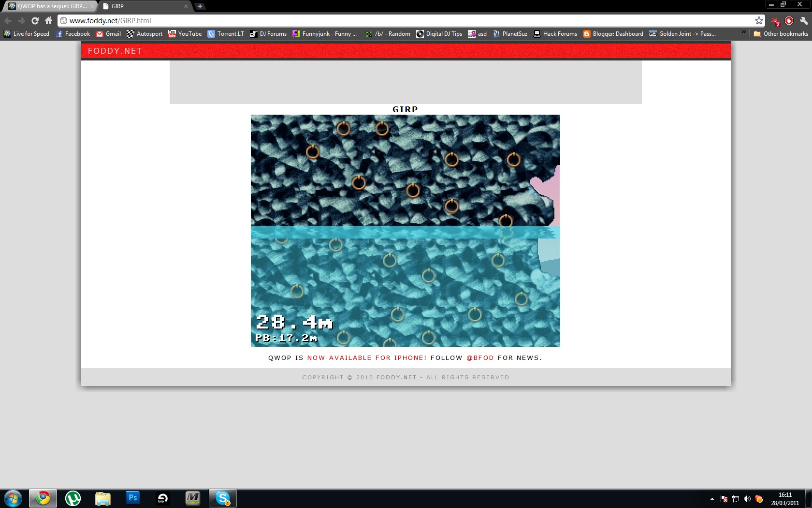Viewport: 812px width, 508px height.
Task: Click the extension icon with the badge showing 2
Action: click(x=775, y=21)
